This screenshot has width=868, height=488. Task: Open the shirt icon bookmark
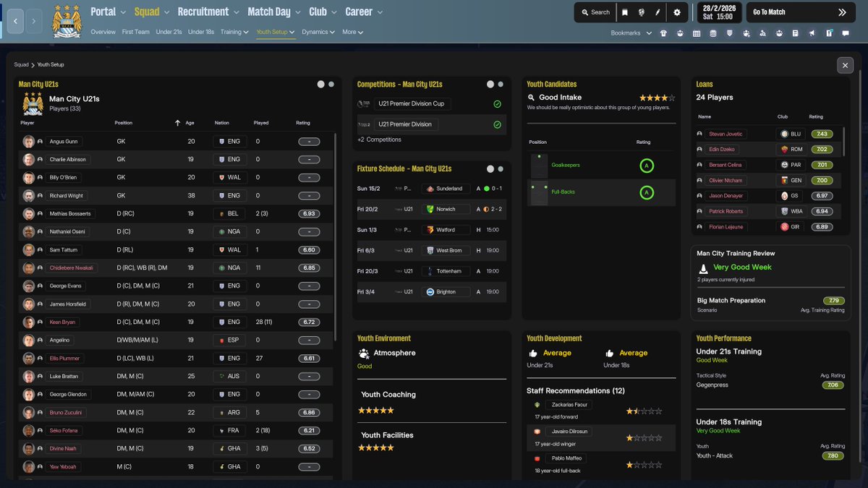tap(663, 33)
